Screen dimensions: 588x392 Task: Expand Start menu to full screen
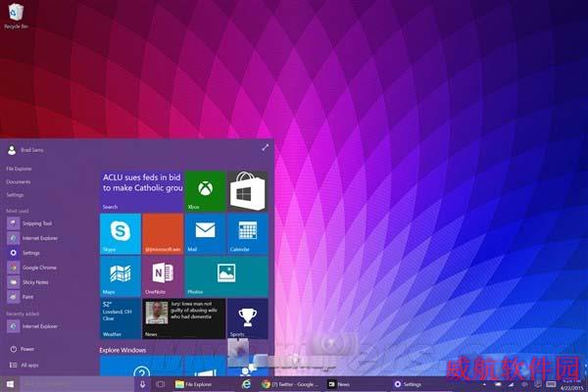[x=266, y=147]
